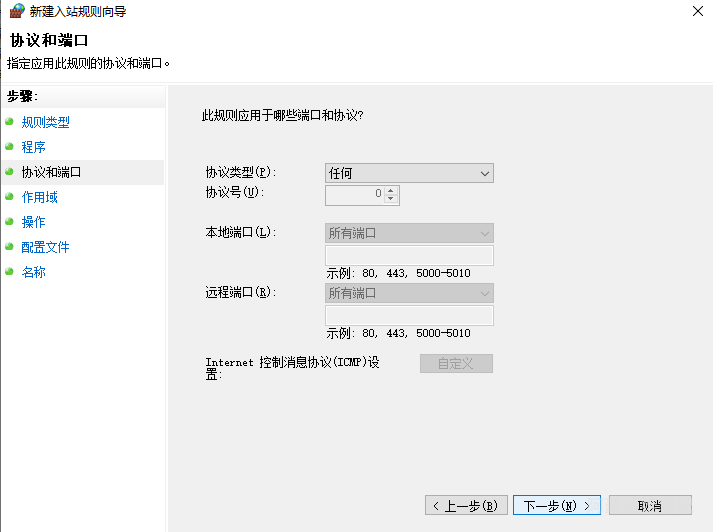Click the remote port text box
The width and height of the screenshot is (713, 532).
pyautogui.click(x=409, y=316)
